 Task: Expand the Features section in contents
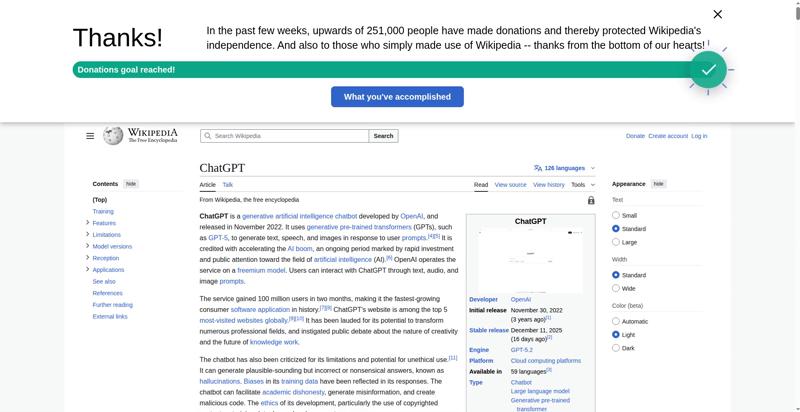pos(88,223)
